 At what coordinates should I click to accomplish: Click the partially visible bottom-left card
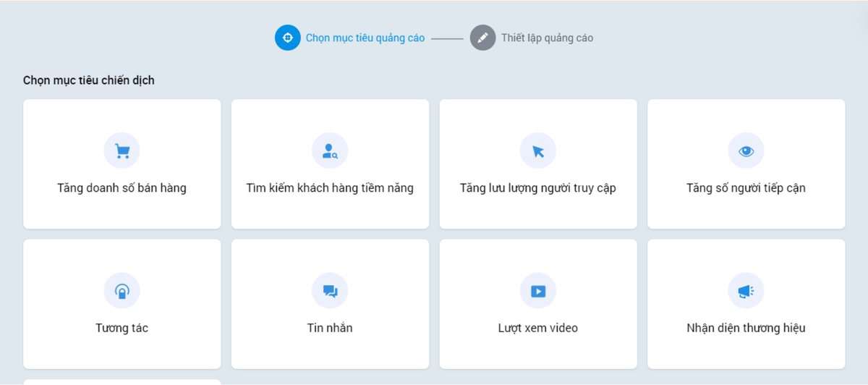[x=122, y=381]
